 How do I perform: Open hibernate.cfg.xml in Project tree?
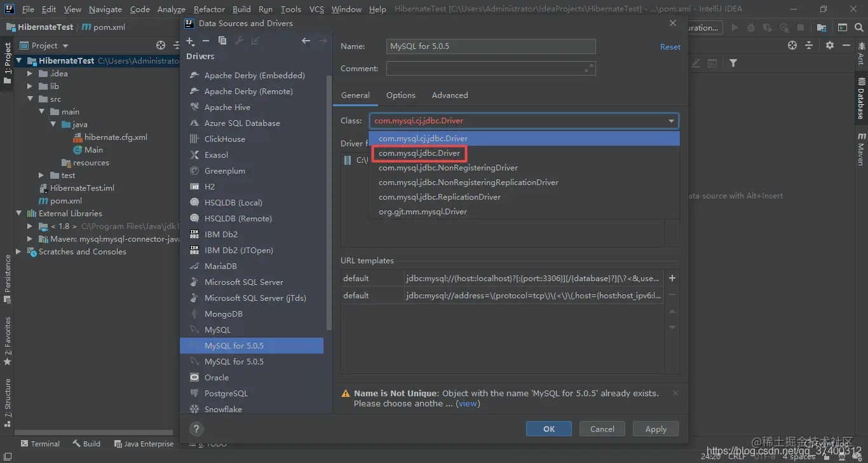116,137
